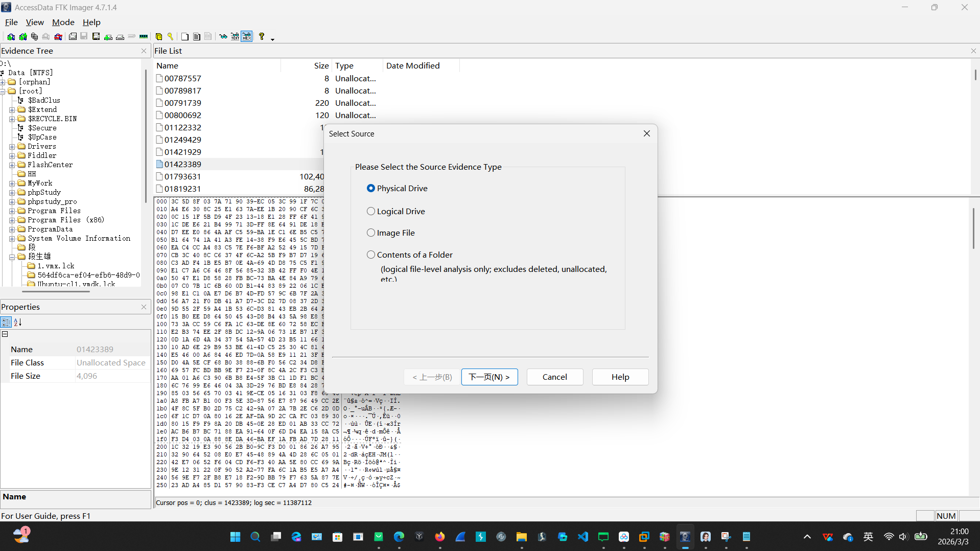Select the automatic file preview glasses icon
Viewport: 980px width, 551px height.
pos(223,37)
